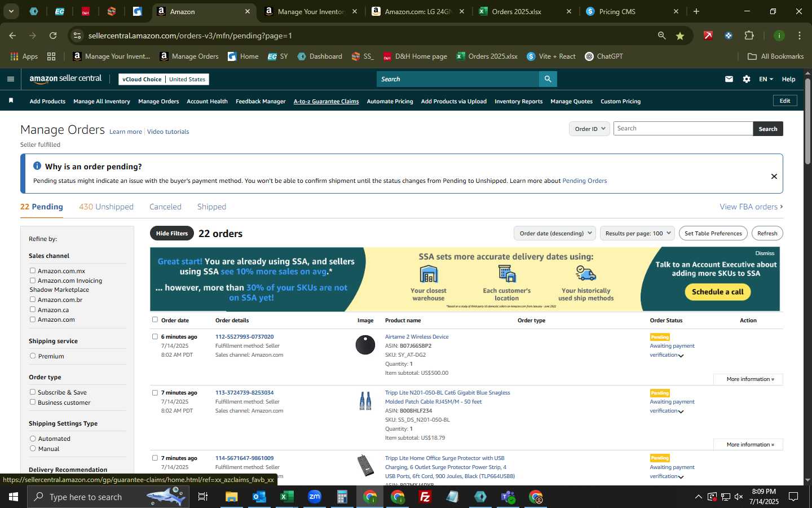This screenshot has height=508, width=812.
Task: Open the Results per page: 100 dropdown
Action: [637, 233]
